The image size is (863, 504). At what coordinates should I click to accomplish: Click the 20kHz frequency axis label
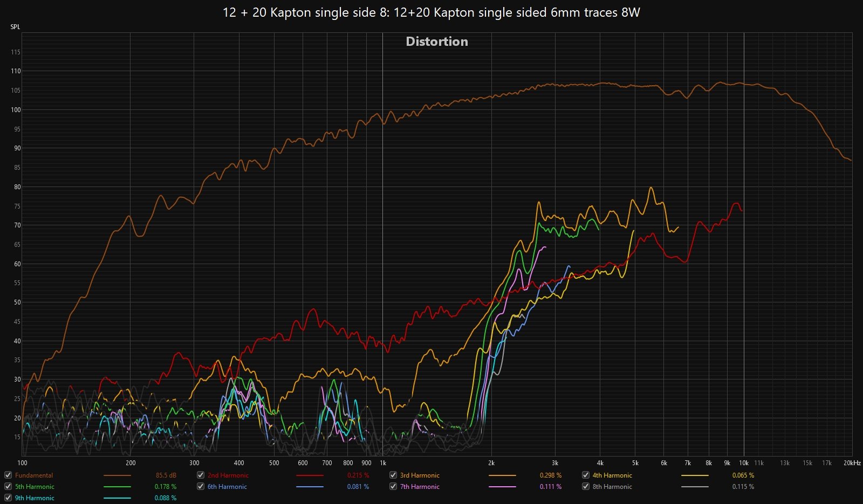point(852,463)
